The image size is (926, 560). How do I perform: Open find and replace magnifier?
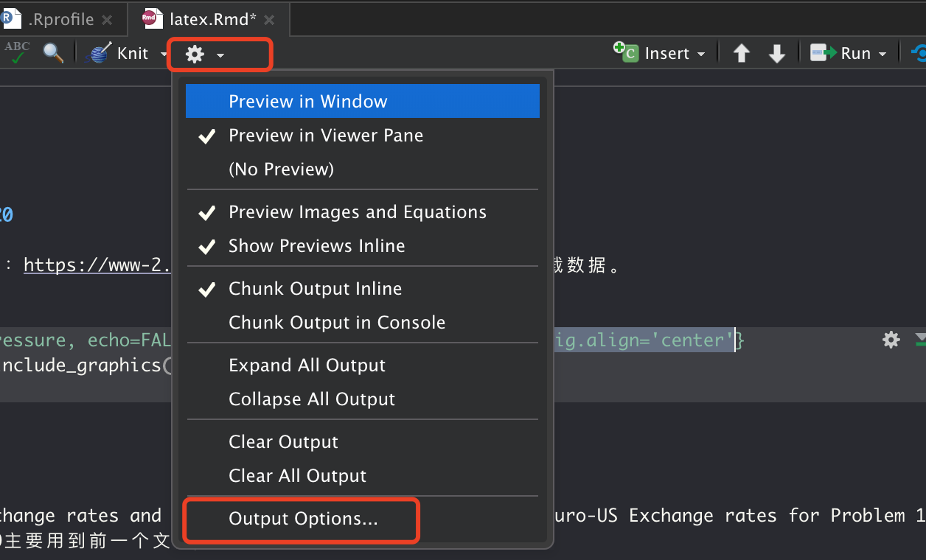(x=52, y=52)
